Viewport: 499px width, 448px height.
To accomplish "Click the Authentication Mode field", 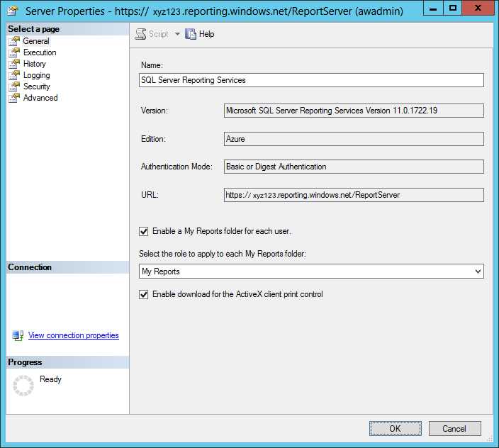I will (354, 167).
